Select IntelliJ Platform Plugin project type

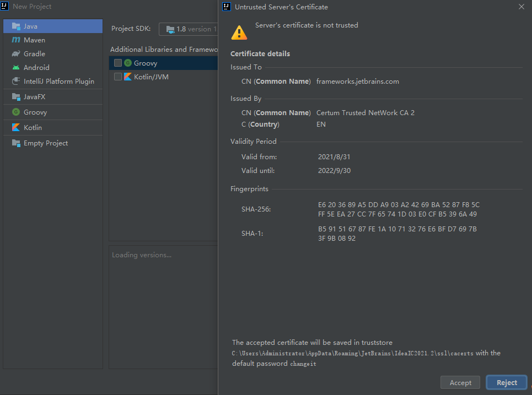pyautogui.click(x=53, y=82)
